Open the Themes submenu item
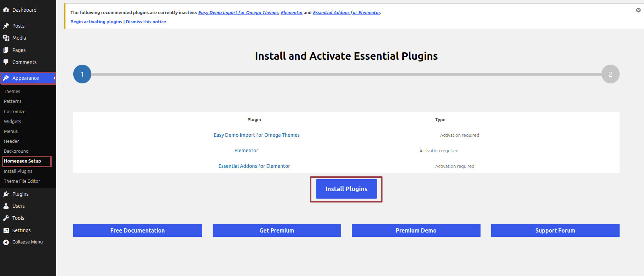Image resolution: width=644 pixels, height=276 pixels. (12, 91)
